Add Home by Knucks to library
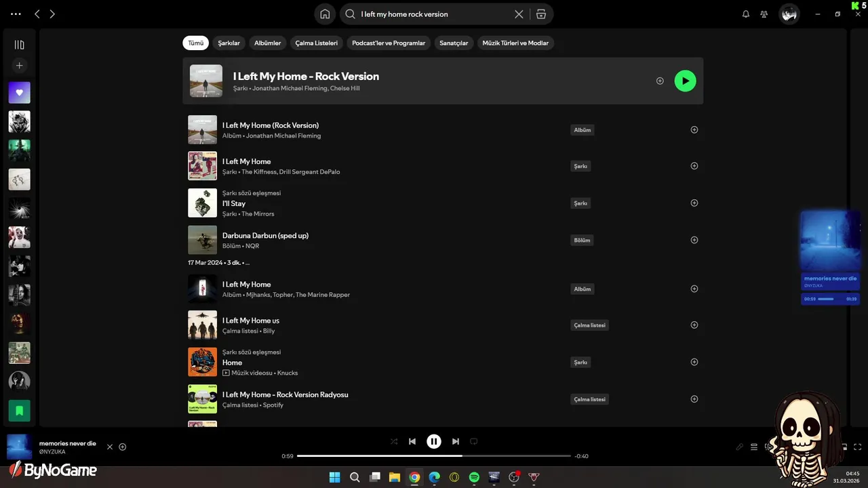This screenshot has height=488, width=868. click(x=694, y=362)
